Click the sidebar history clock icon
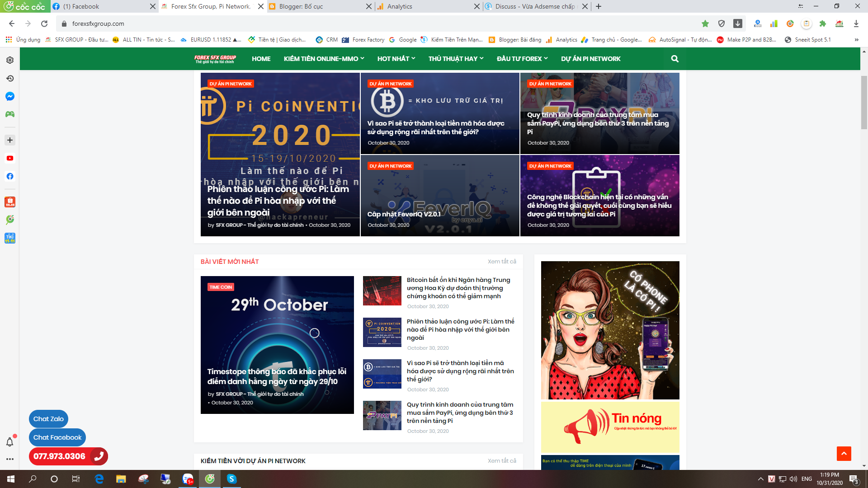Screen dimensions: 868x488 pyautogui.click(x=10, y=78)
